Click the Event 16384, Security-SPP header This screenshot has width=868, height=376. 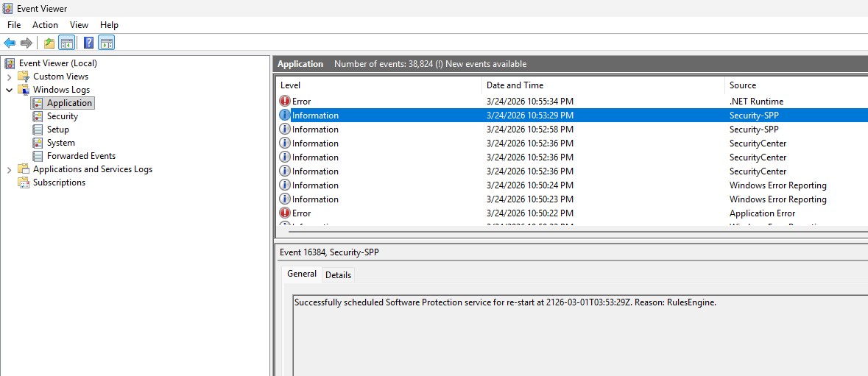(x=329, y=252)
